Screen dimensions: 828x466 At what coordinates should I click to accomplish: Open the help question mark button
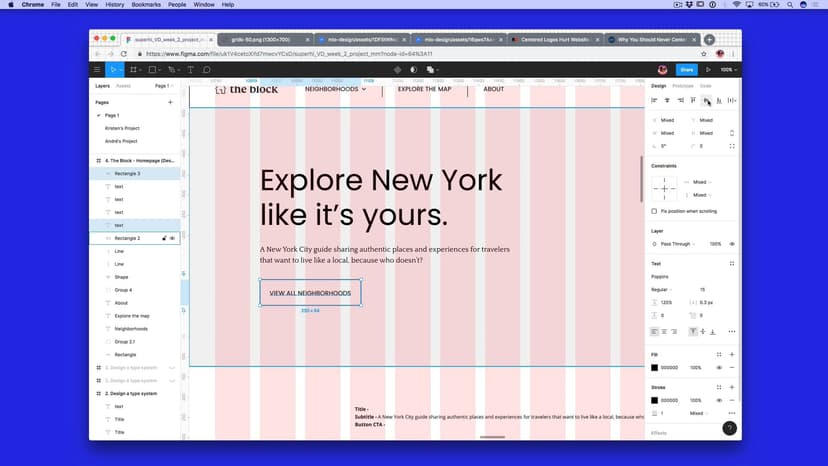tap(730, 428)
